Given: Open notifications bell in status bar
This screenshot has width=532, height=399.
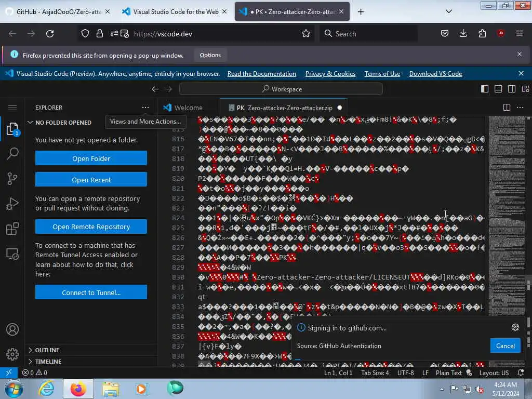Looking at the screenshot, I should (x=521, y=373).
